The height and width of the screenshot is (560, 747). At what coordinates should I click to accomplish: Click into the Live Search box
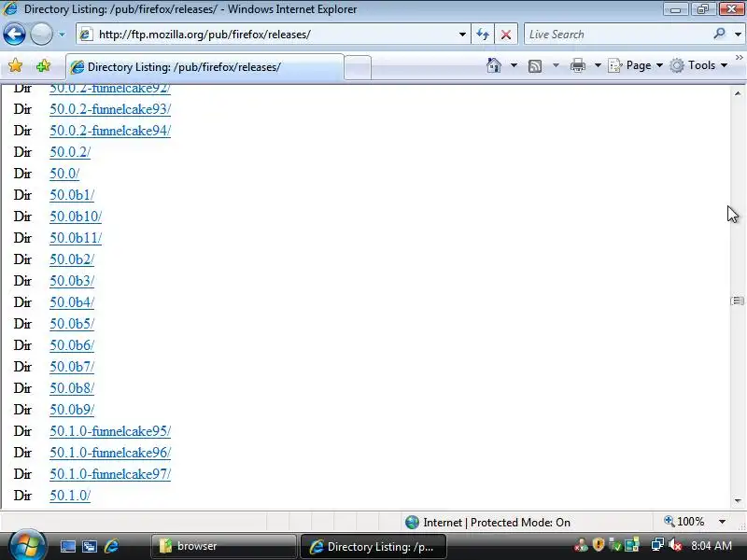click(x=617, y=35)
